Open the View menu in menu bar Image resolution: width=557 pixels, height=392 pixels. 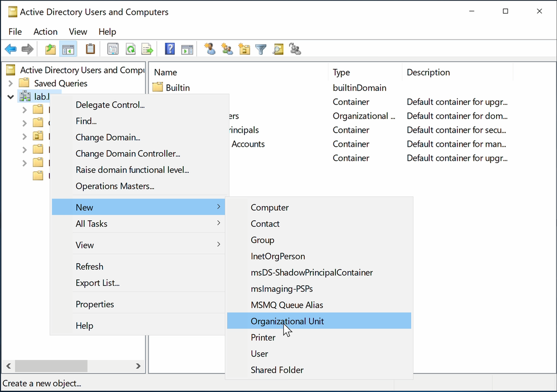pos(78,32)
